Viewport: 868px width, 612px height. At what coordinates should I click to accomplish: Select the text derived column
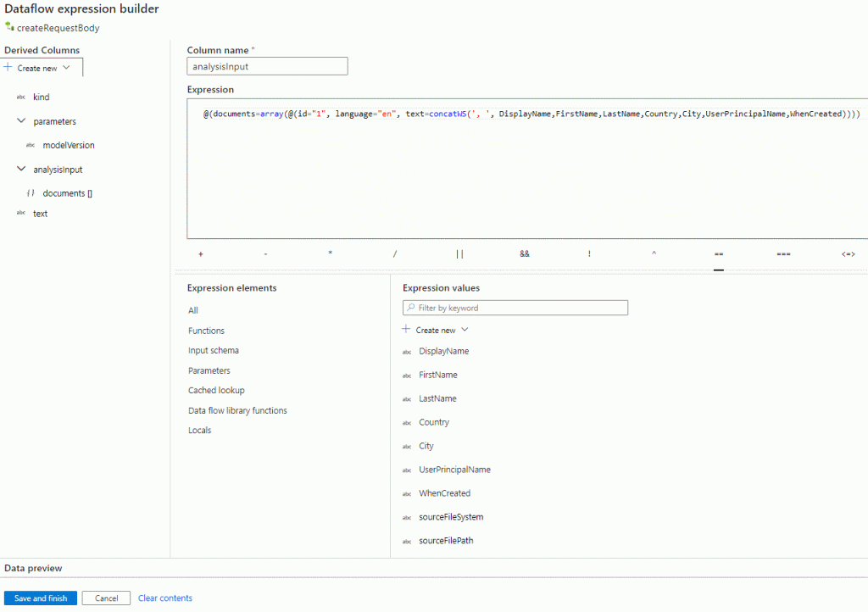40,214
